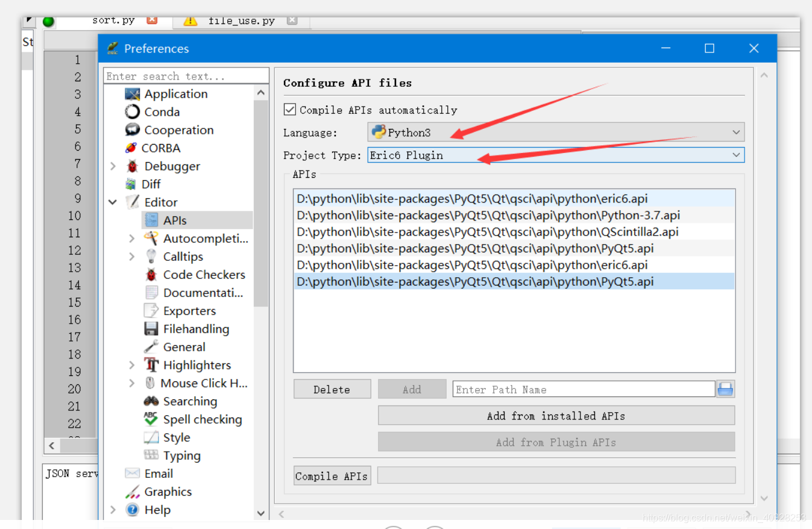Click the greyed Add button
The height and width of the screenshot is (529, 812).
[412, 389]
